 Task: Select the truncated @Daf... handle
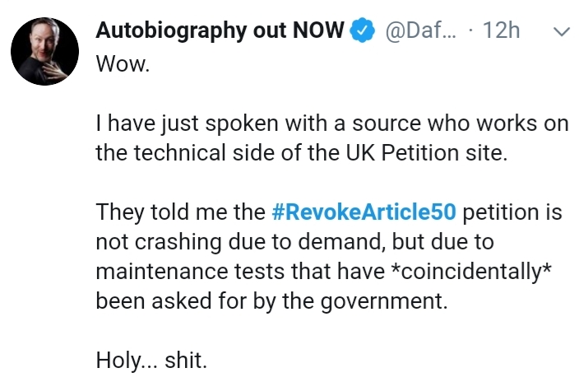point(421,30)
